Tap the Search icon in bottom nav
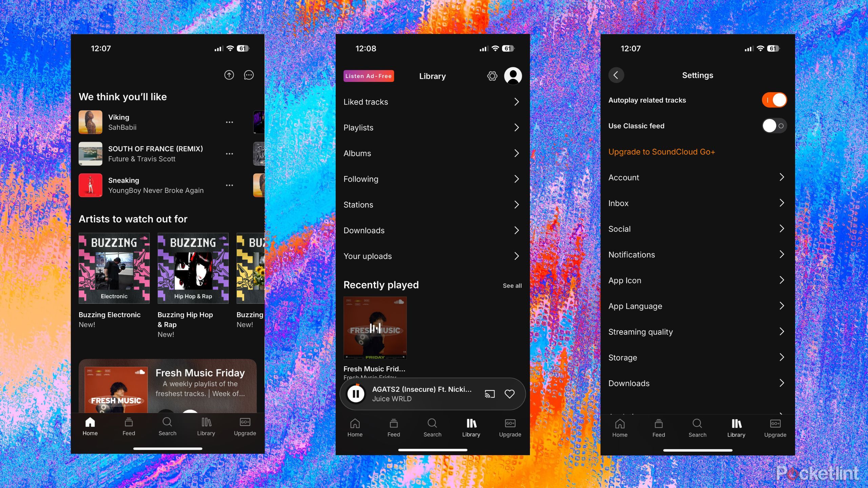This screenshot has width=868, height=488. point(167,426)
